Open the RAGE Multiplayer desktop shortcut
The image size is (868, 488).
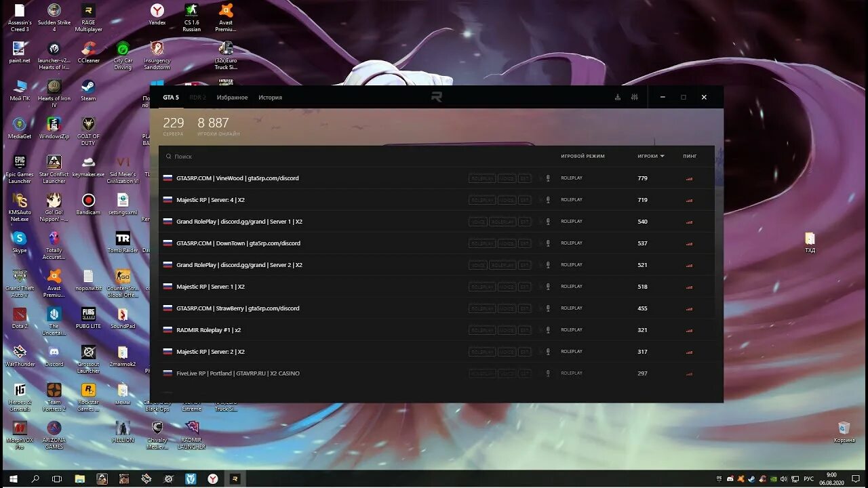(88, 18)
